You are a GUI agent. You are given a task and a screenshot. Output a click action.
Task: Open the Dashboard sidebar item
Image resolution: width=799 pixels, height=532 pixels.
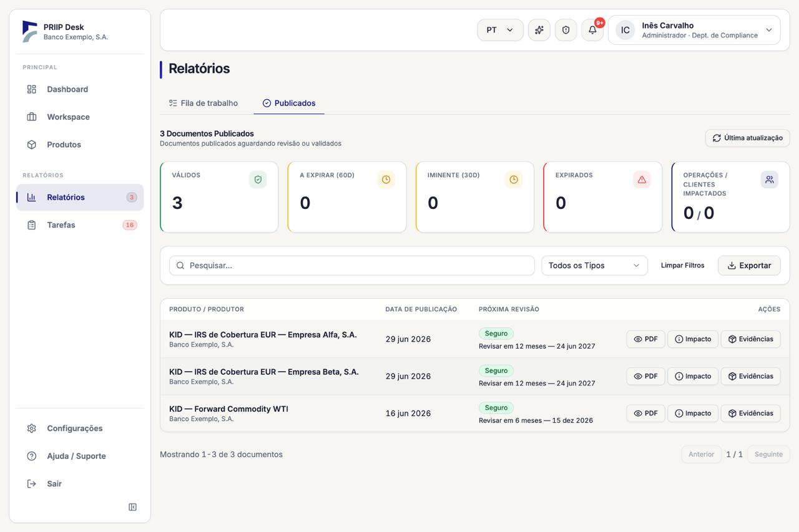coord(80,89)
